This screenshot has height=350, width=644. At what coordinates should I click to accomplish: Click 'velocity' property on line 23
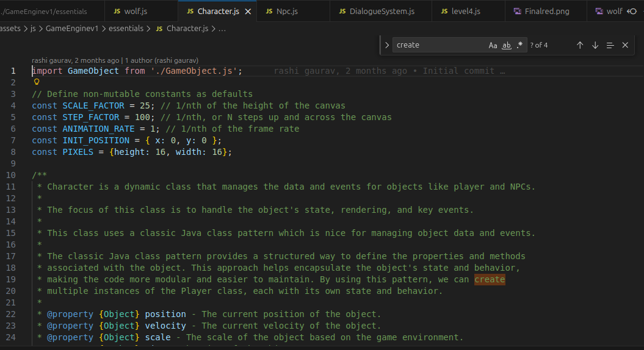(x=165, y=326)
